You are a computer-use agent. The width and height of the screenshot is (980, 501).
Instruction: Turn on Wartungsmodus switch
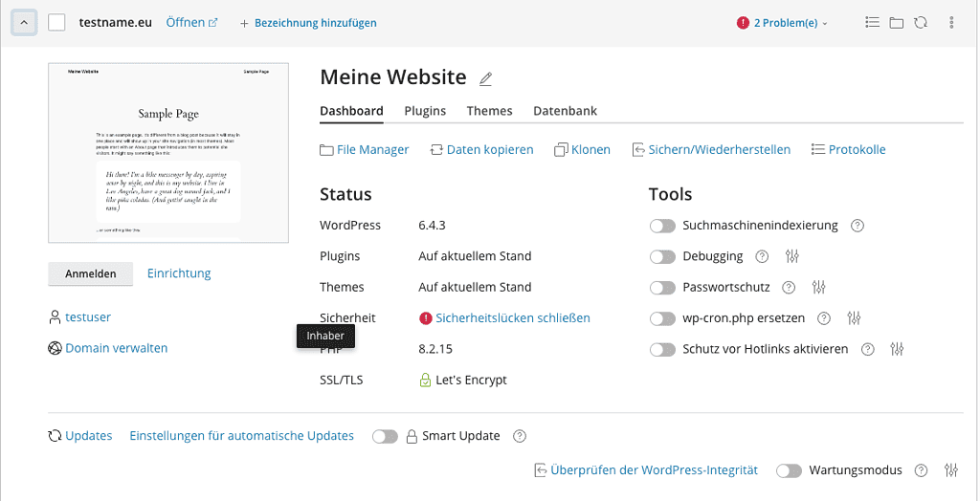(x=789, y=470)
